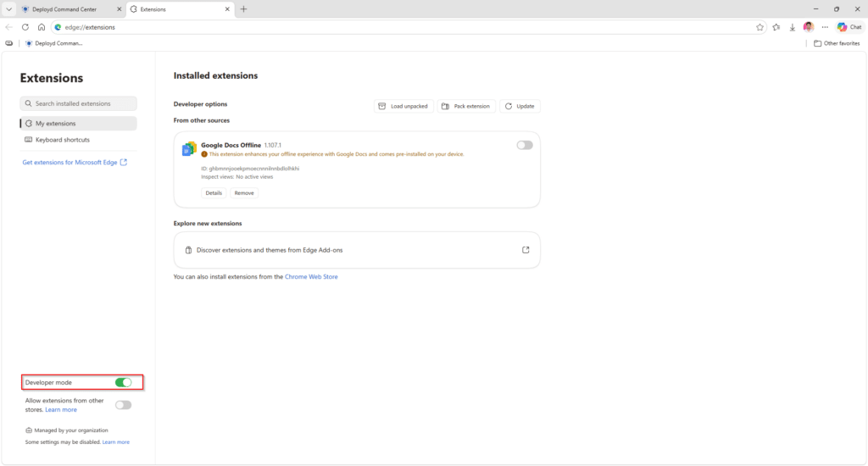Viewport: 868px width, 466px height.
Task: Go back to previous page
Action: click(x=8, y=27)
